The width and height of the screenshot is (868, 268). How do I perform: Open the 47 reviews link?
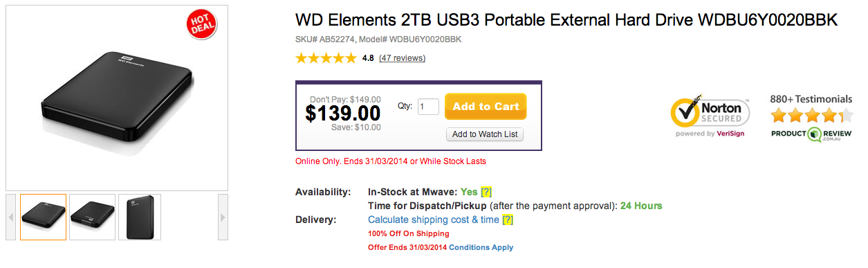click(x=402, y=58)
